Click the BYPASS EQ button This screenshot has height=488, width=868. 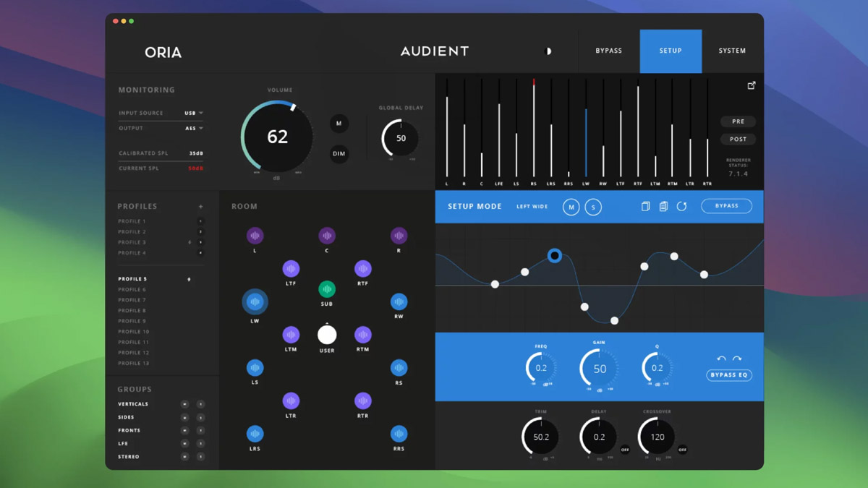[728, 374]
